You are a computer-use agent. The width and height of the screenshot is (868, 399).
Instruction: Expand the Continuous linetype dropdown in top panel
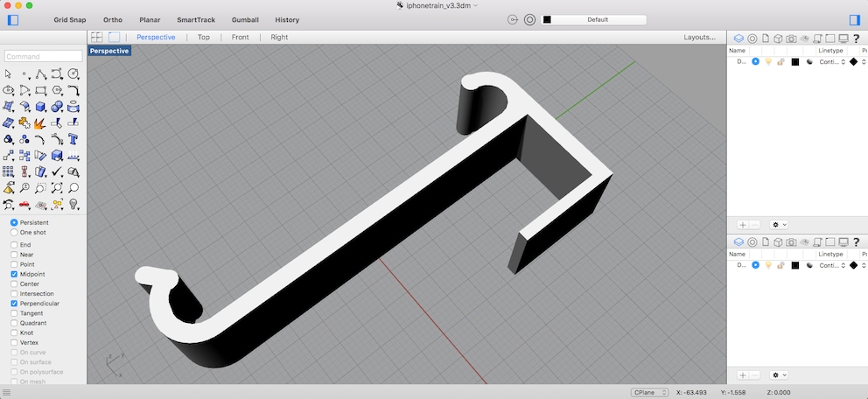click(x=833, y=62)
